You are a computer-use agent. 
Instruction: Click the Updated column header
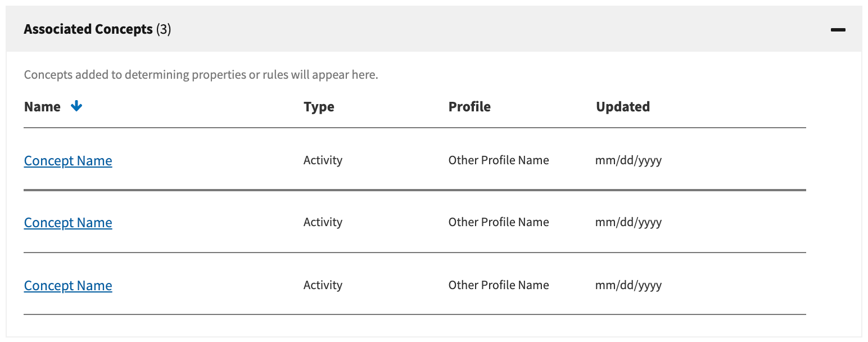(x=623, y=107)
